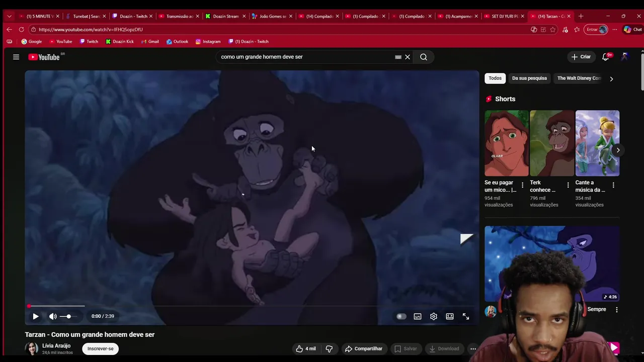The image size is (644, 362).
Task: Click the browser address bar URL
Action: pos(91,30)
